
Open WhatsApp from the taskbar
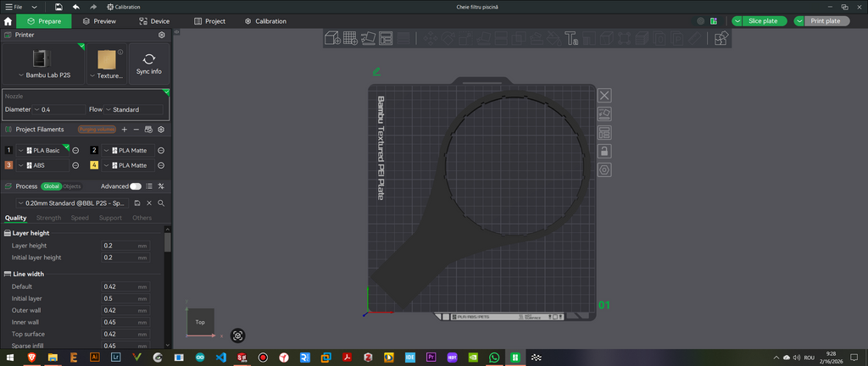494,358
